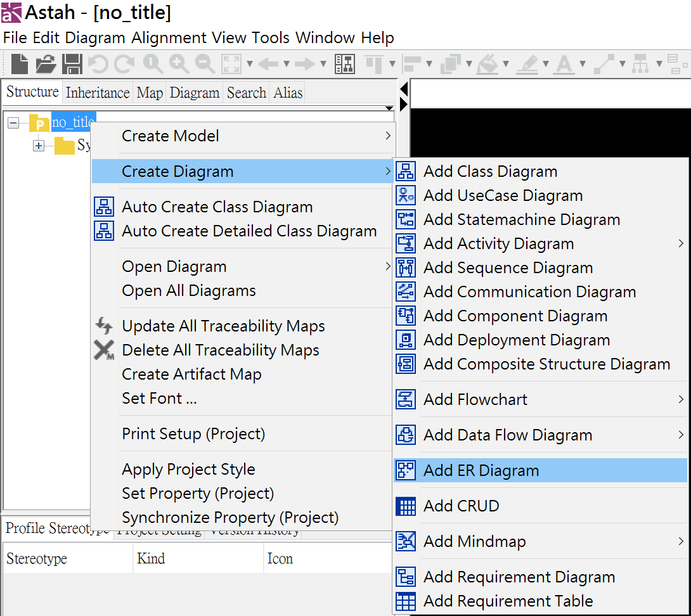Click the Align Left toolbar icon
Screen dimensions: 691x616
(412, 64)
